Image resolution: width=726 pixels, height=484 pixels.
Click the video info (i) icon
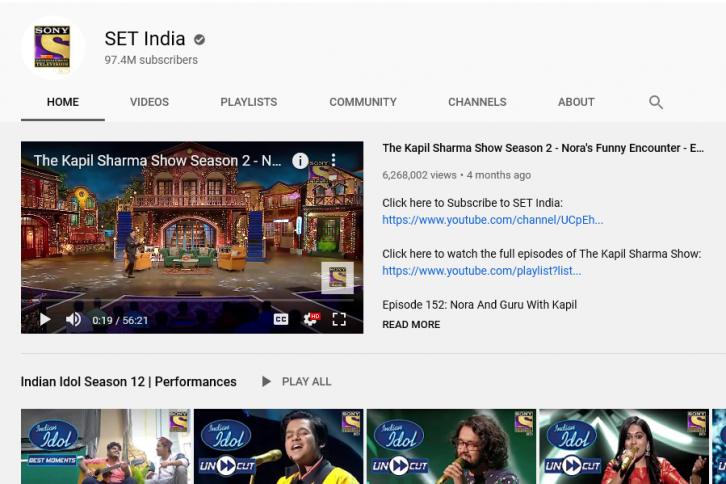click(300, 161)
